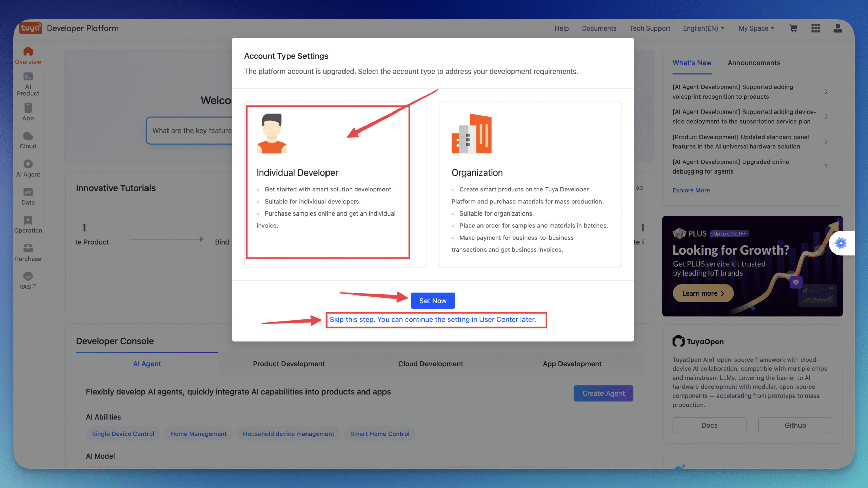Viewport: 868px width, 488px height.
Task: Expand the voiceprint recognition news chevron
Action: click(826, 91)
